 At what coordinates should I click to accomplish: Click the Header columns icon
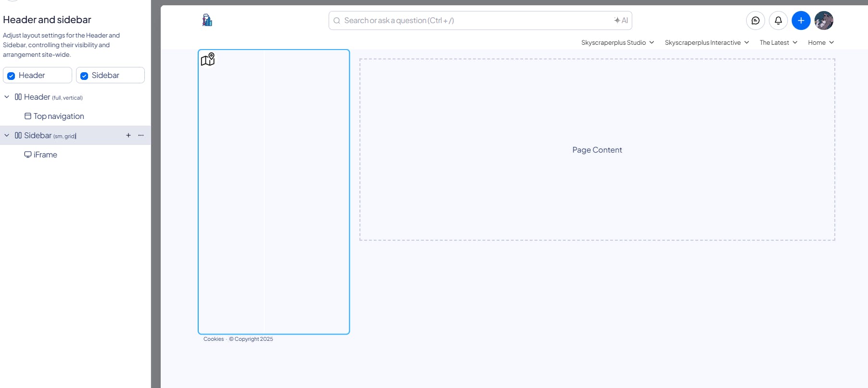[x=18, y=97]
